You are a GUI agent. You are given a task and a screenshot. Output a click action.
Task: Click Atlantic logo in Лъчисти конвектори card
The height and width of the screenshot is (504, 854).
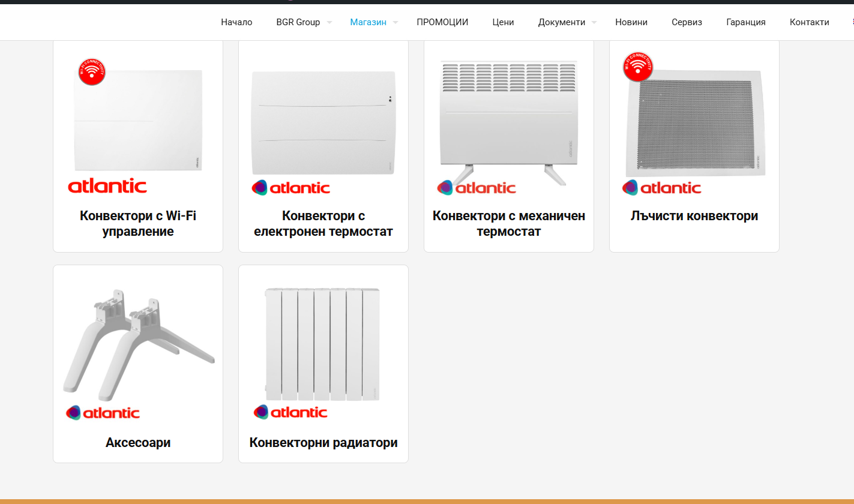click(x=661, y=188)
